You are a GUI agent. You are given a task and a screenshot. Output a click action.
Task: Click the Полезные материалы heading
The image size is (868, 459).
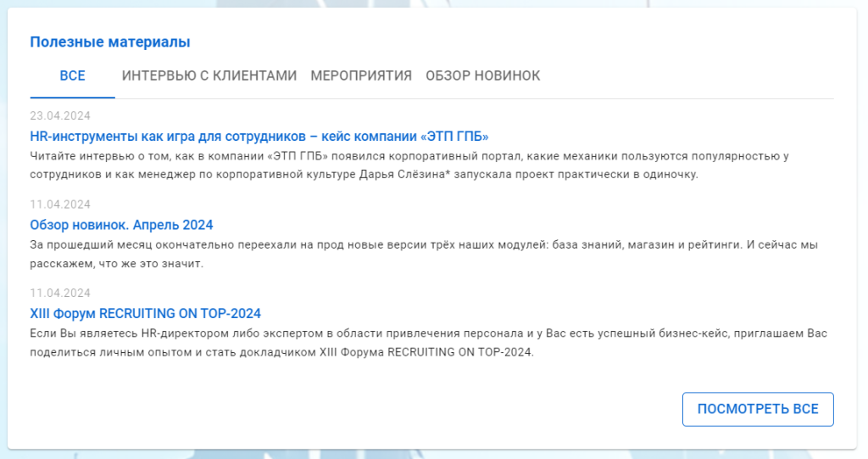tap(110, 42)
